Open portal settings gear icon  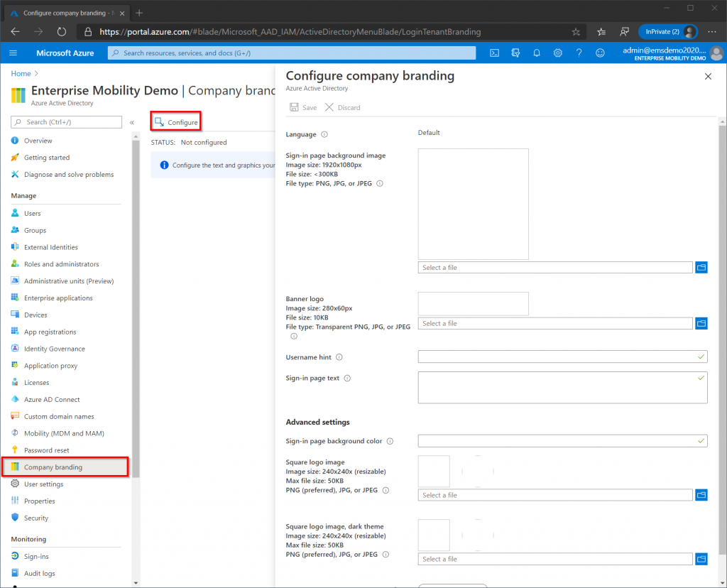tap(558, 53)
